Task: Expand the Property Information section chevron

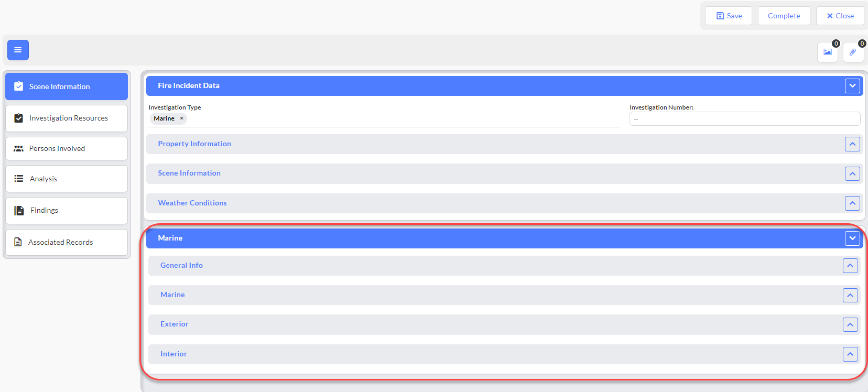Action: [852, 144]
